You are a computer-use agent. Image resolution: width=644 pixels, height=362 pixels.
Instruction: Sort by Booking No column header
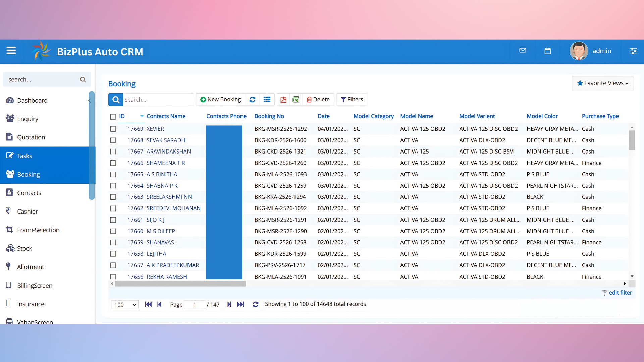tap(269, 116)
